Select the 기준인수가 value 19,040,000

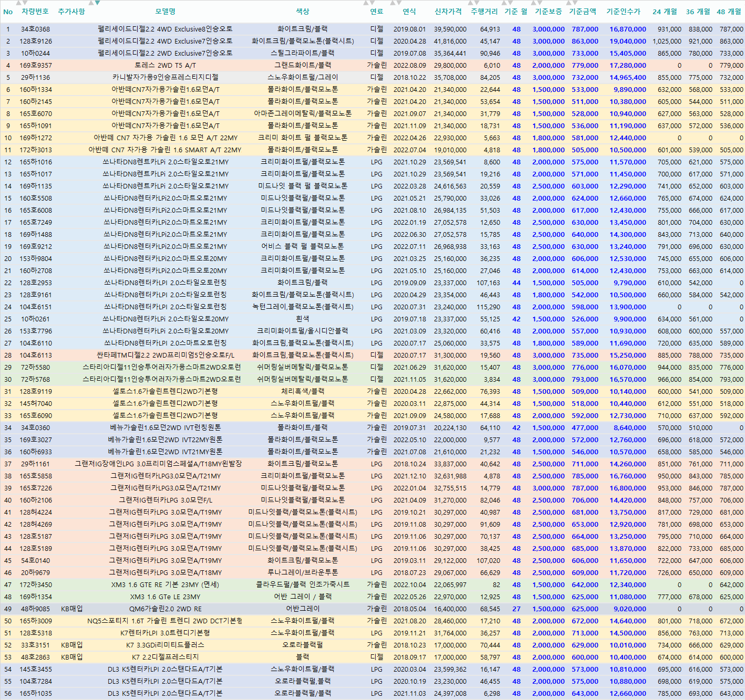coord(628,41)
